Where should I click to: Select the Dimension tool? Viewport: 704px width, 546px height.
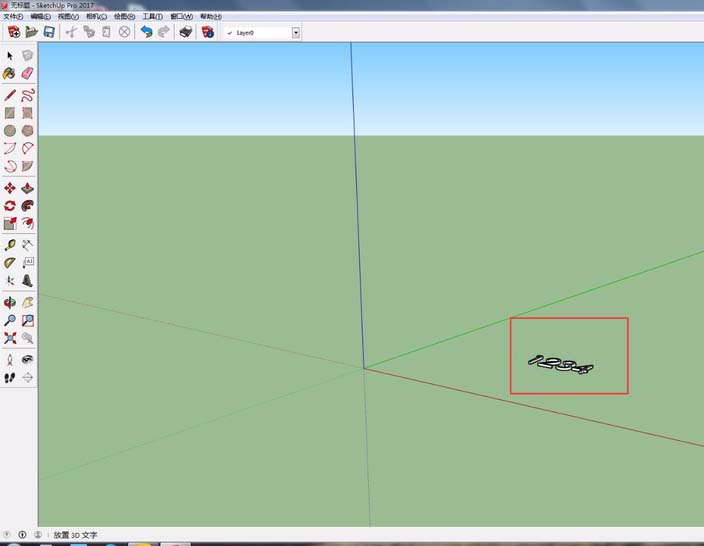(x=27, y=245)
